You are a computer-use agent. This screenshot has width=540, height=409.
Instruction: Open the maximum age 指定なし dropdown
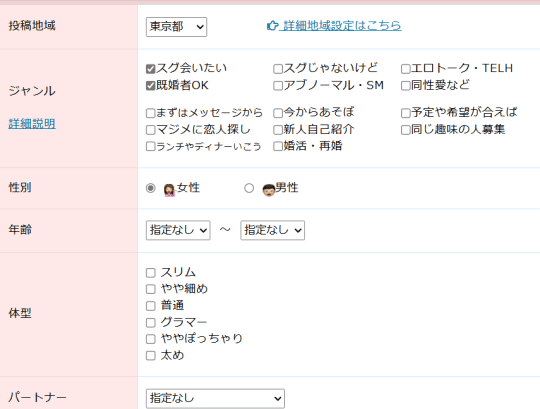click(272, 230)
